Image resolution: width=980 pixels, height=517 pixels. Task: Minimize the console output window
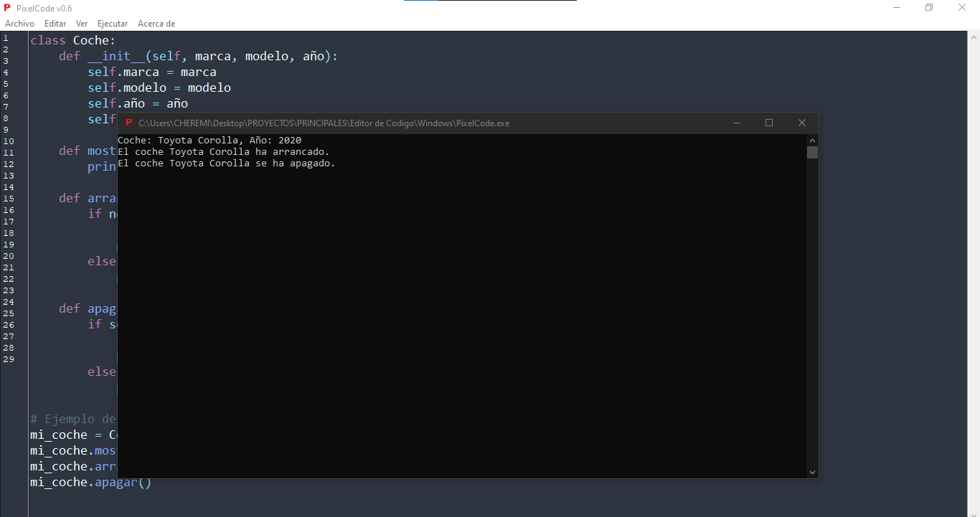(x=736, y=123)
